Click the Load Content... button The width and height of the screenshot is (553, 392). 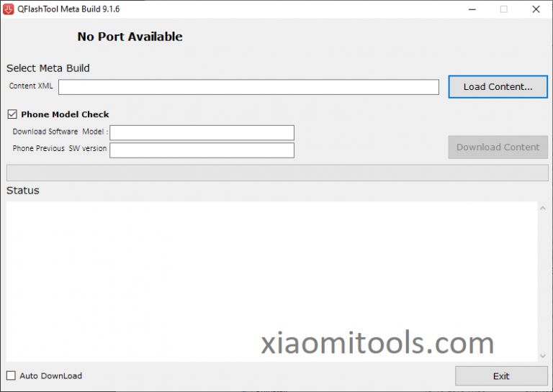point(498,87)
